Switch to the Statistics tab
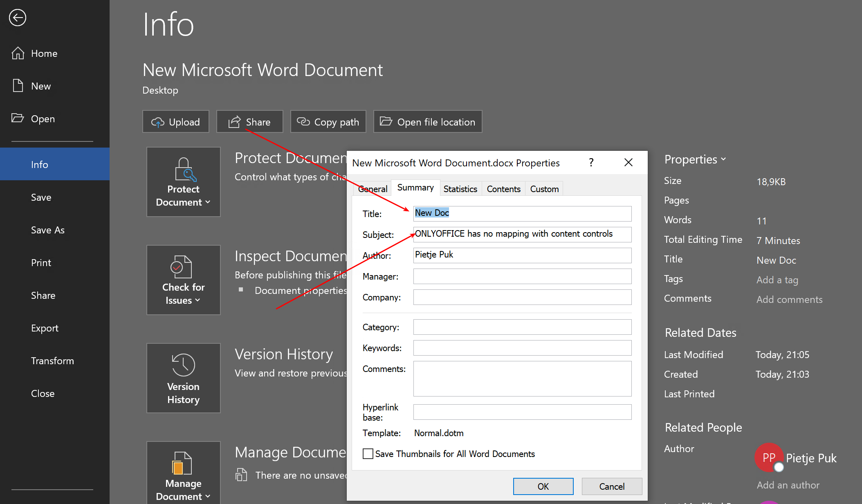The width and height of the screenshot is (862, 504). [460, 189]
